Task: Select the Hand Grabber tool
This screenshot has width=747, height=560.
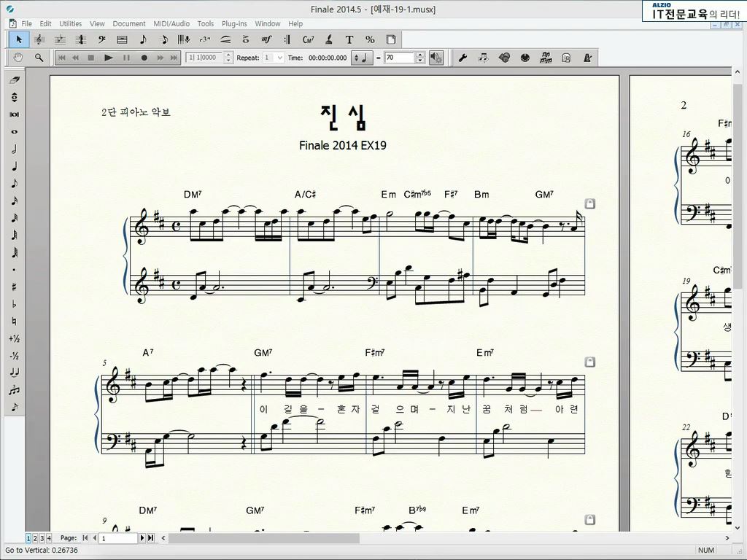Action: coord(18,58)
